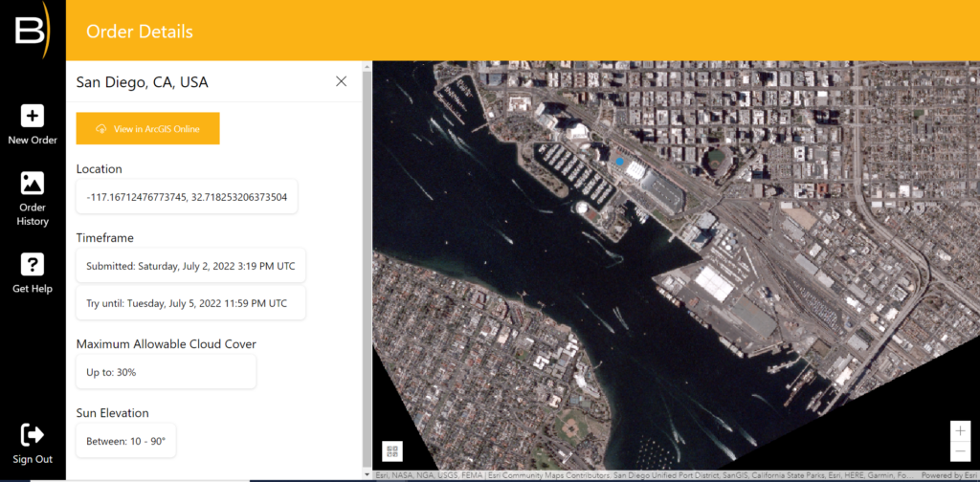Screen dimensions: 980x482
Task: Close the San Diego order details panel
Action: 341,81
